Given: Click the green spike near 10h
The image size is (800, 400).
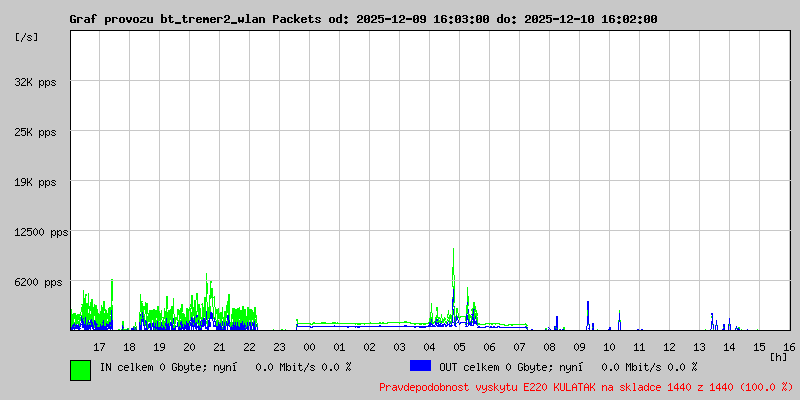Looking at the screenshot, I should click(x=619, y=319).
